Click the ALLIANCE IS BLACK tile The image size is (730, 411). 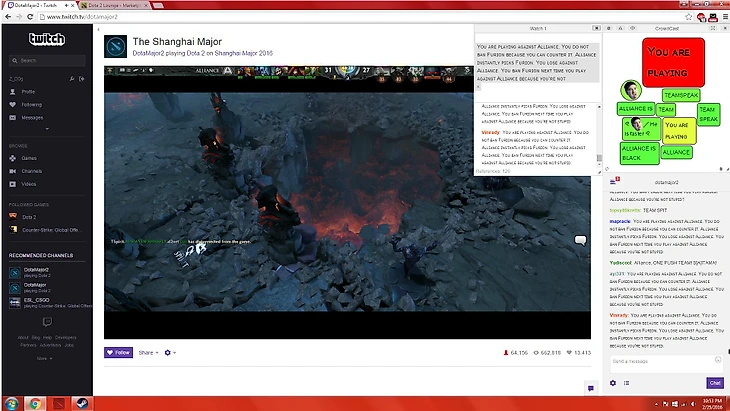click(x=640, y=153)
